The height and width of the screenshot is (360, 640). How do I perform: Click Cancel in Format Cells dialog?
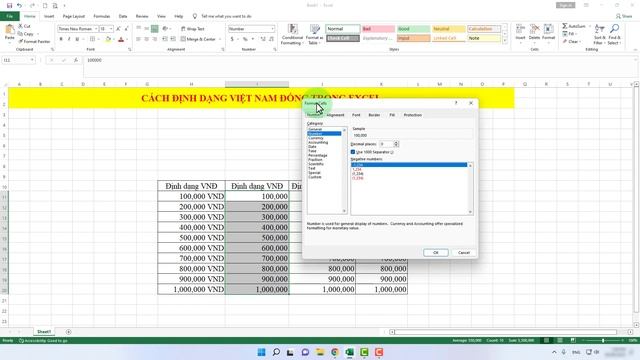coord(464,253)
